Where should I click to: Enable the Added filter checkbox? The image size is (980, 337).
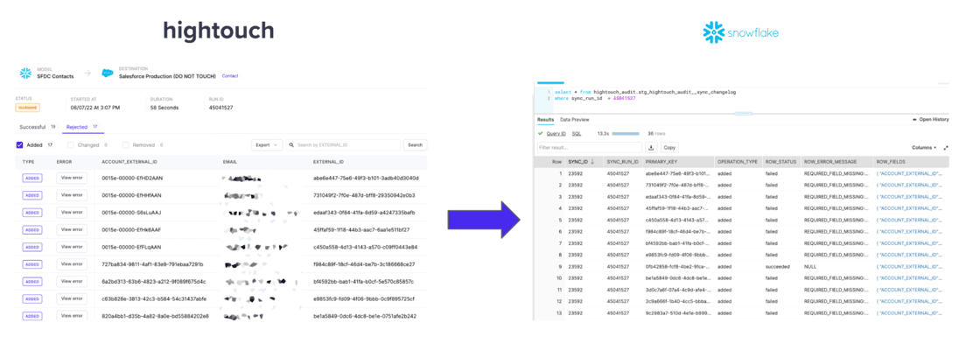tap(20, 145)
